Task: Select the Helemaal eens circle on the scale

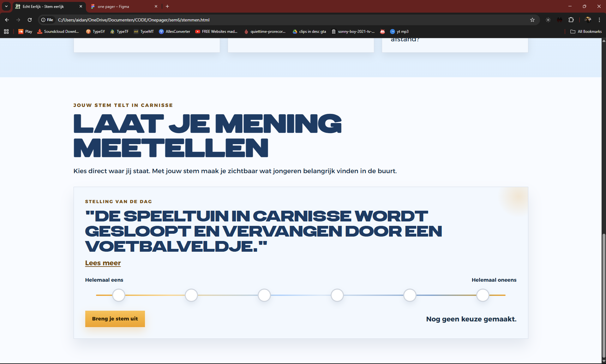Action: [118, 295]
